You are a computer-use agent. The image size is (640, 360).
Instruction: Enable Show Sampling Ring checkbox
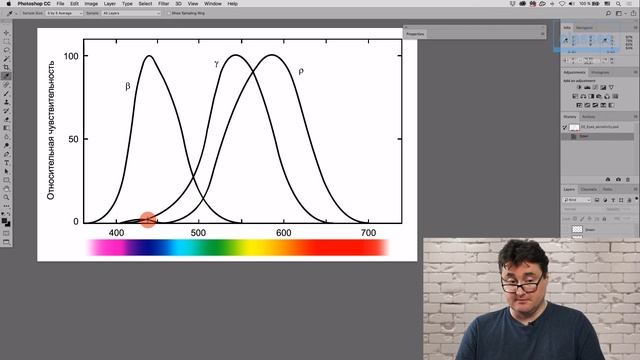click(x=169, y=13)
